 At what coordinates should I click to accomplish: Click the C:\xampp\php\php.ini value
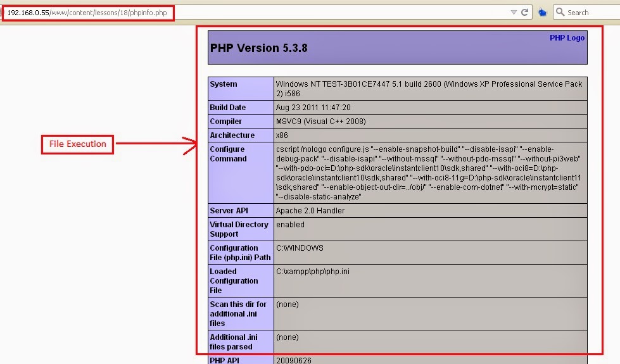(x=313, y=272)
